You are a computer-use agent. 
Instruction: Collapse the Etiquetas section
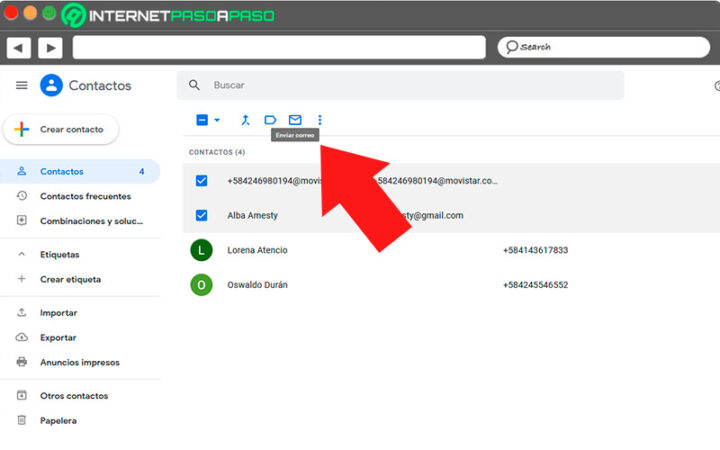coord(22,254)
